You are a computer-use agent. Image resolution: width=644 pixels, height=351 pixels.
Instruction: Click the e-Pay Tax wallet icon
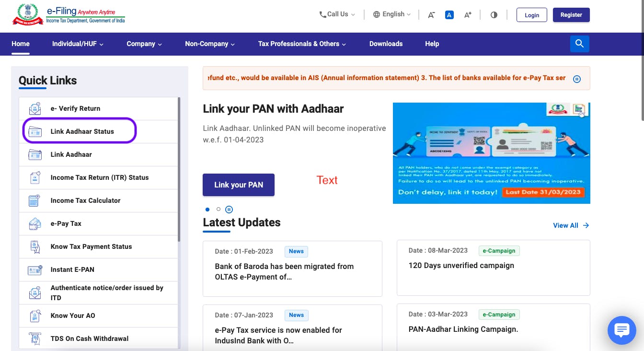pyautogui.click(x=35, y=223)
